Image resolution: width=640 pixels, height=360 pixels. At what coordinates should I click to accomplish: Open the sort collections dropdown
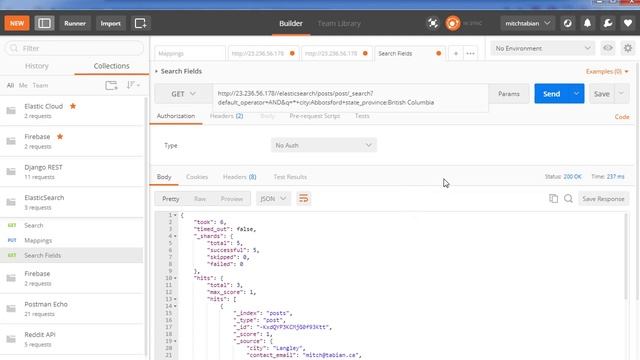(133, 85)
